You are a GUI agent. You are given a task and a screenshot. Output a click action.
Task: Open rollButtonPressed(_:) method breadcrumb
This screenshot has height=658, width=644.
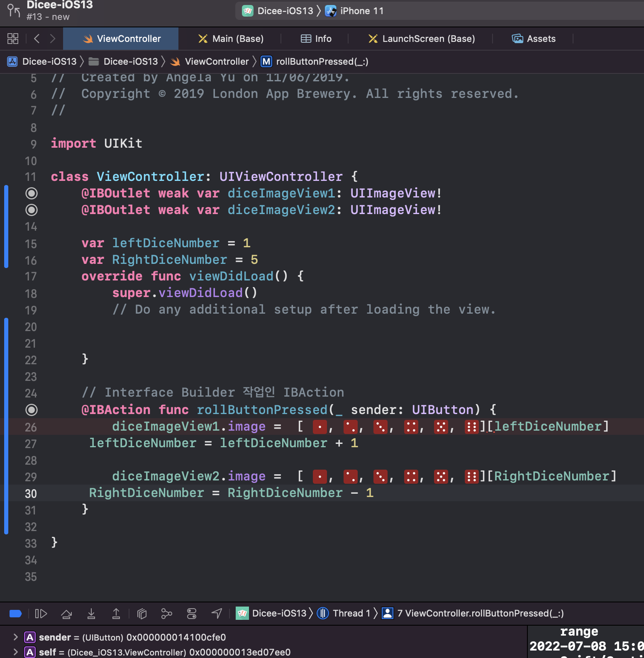[315, 61]
